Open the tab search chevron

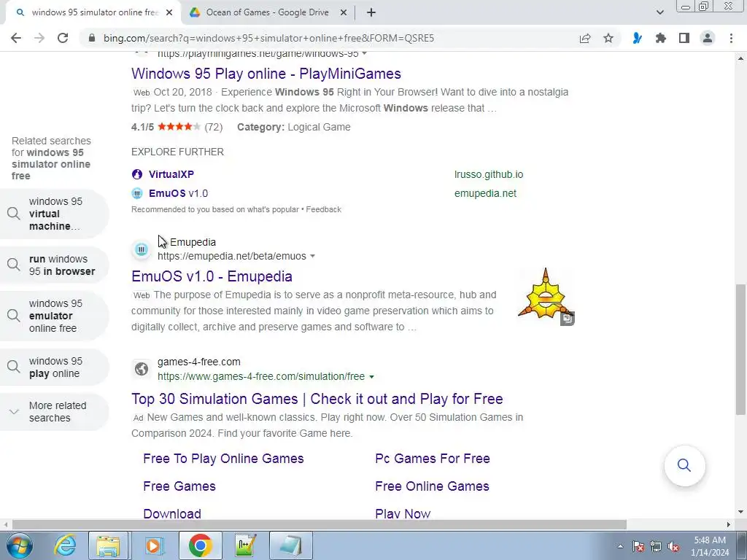pyautogui.click(x=659, y=13)
